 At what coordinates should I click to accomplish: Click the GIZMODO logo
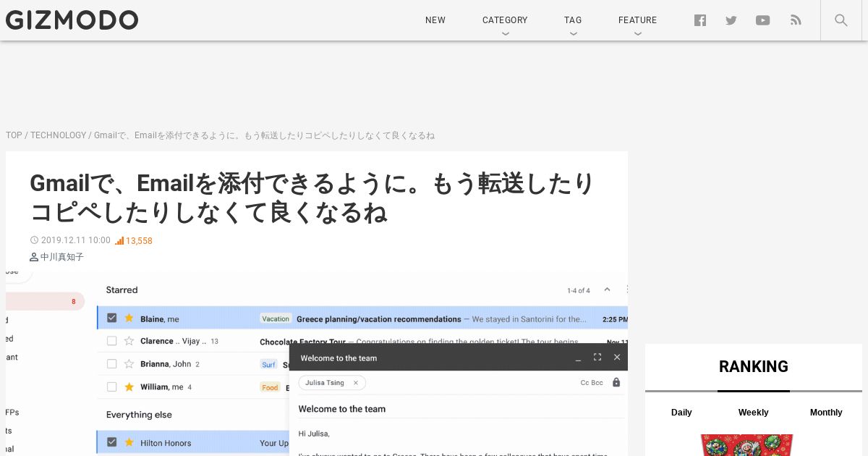[72, 20]
